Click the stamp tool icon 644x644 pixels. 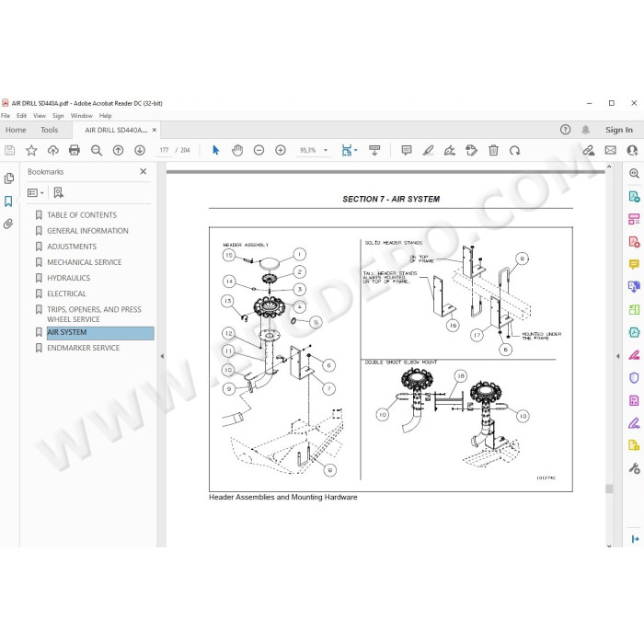[471, 150]
